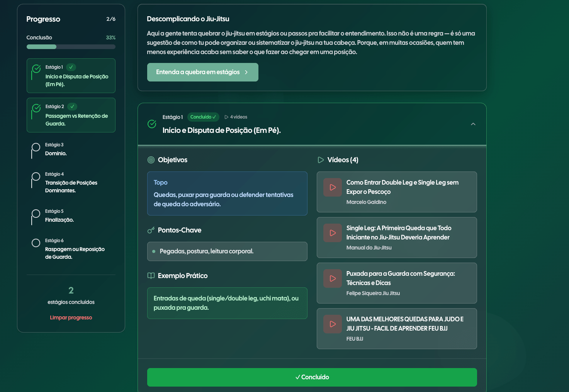Screen dimensions: 569x392
Task: Play the Puxada para a Guarda video
Action: point(333,278)
